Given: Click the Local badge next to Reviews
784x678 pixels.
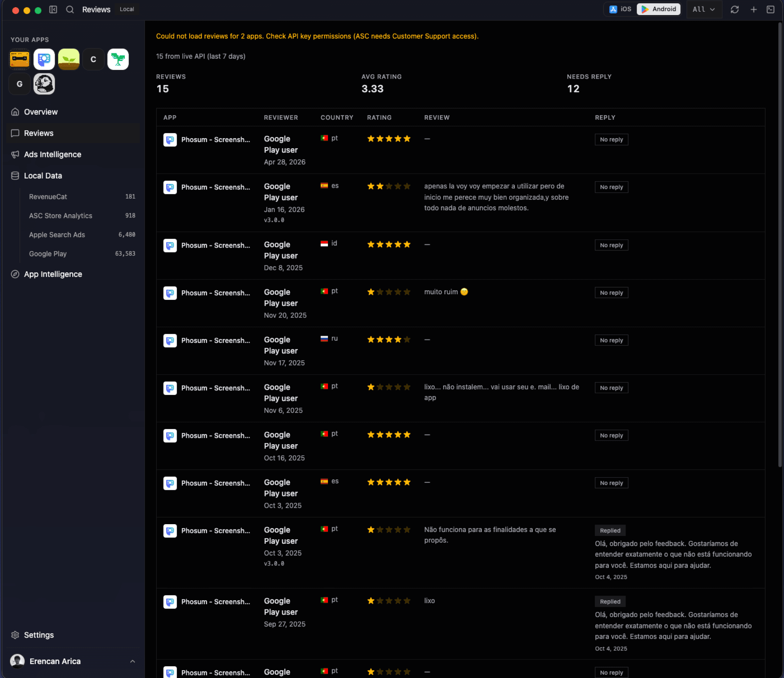Looking at the screenshot, I should point(127,9).
